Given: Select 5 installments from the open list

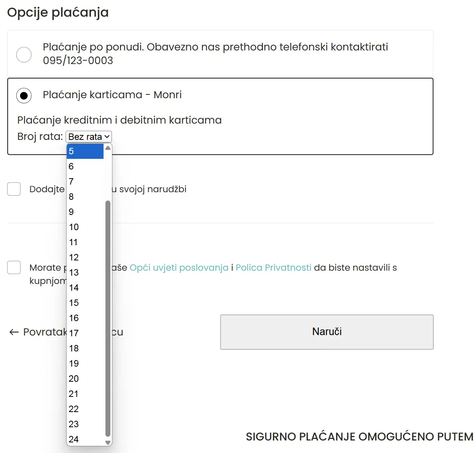Looking at the screenshot, I should click(x=84, y=151).
